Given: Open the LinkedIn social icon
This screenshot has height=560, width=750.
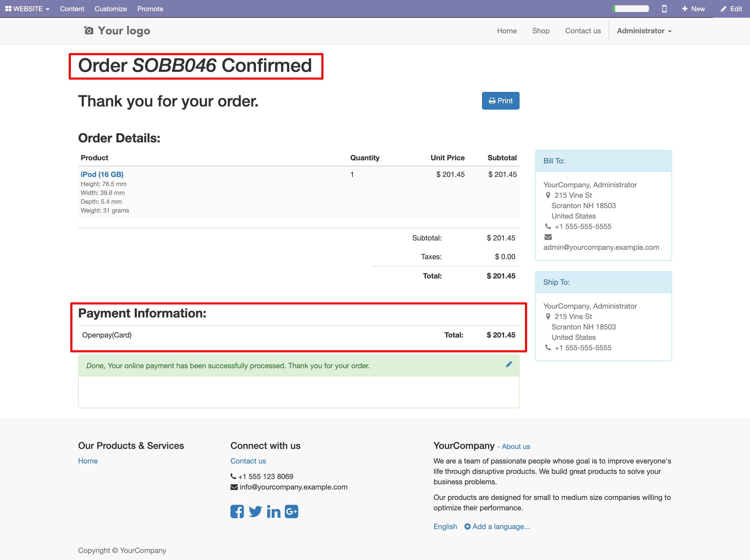Looking at the screenshot, I should coord(274,512).
